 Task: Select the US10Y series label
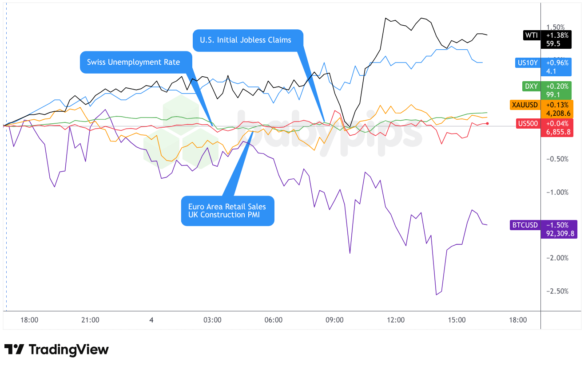(528, 63)
